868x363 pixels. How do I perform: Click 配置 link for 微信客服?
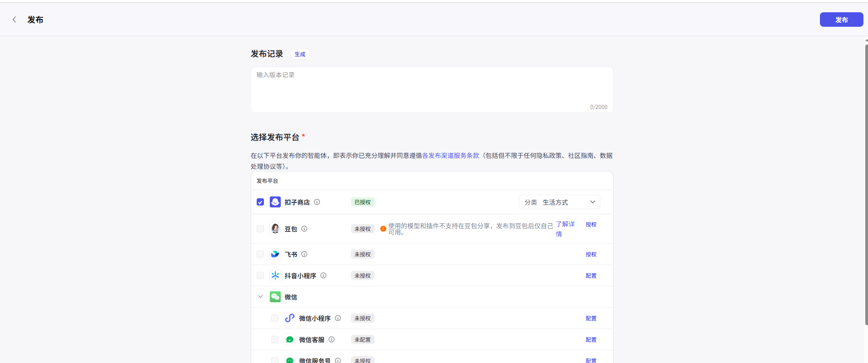[x=591, y=339]
